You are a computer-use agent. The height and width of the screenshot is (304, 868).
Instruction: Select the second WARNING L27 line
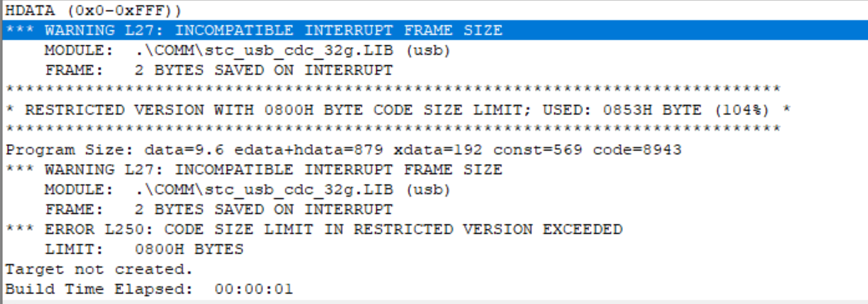pyautogui.click(x=254, y=170)
